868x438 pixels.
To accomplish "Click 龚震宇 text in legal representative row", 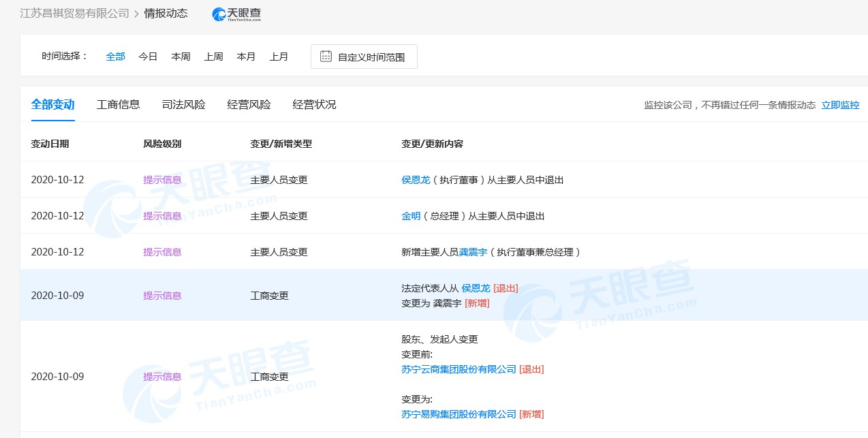I will click(447, 303).
